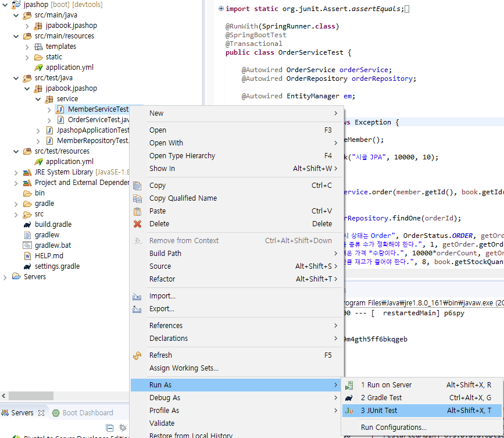Click Open Type Hierarchy entry
Image resolution: width=504 pixels, height=438 pixels.
(237, 156)
